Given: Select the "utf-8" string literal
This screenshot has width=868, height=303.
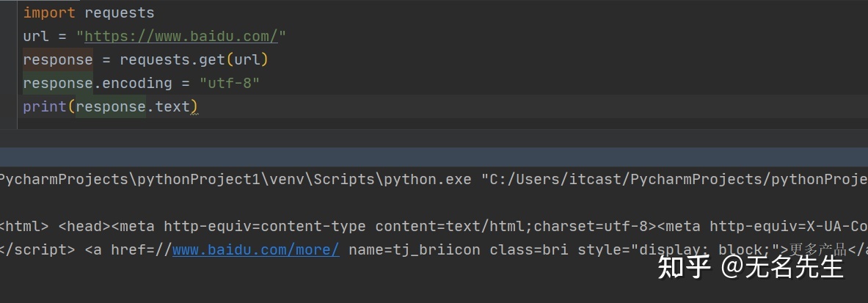Looking at the screenshot, I should click(229, 83).
